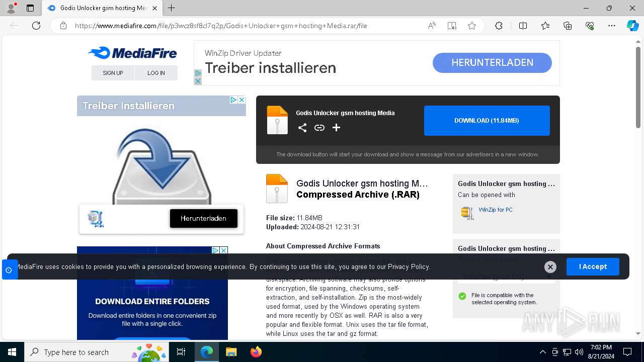Click the LOG IN button
The image size is (644, 362).
156,73
